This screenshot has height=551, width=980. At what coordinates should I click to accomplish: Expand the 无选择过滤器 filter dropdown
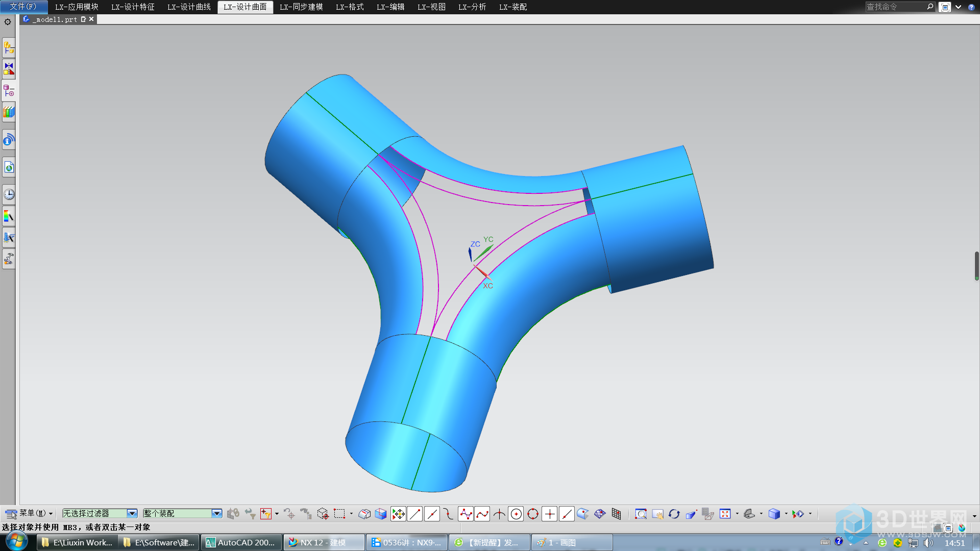click(132, 513)
